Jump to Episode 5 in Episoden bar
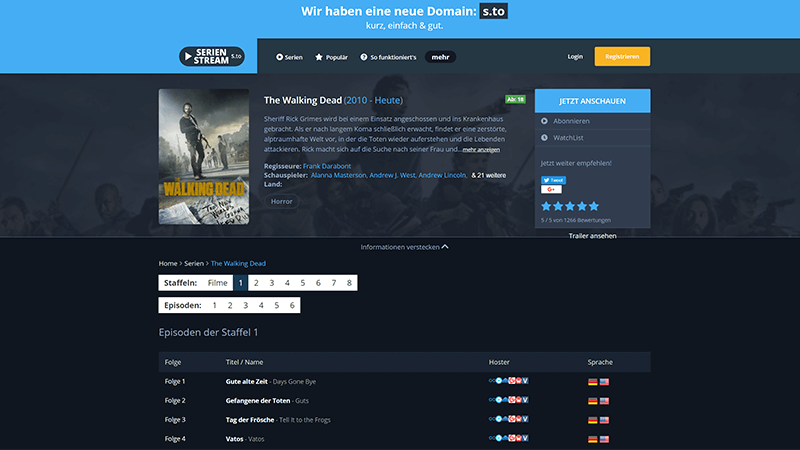Image resolution: width=800 pixels, height=450 pixels. point(277,305)
